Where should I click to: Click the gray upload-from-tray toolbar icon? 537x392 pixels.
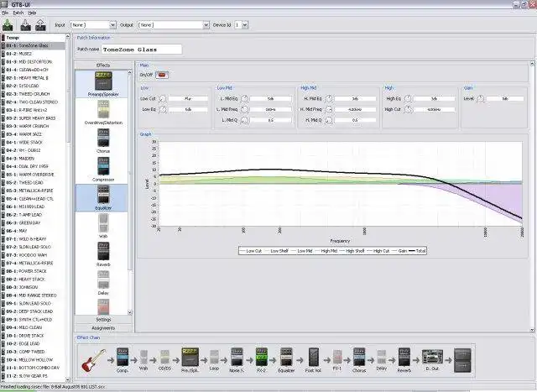point(40,25)
